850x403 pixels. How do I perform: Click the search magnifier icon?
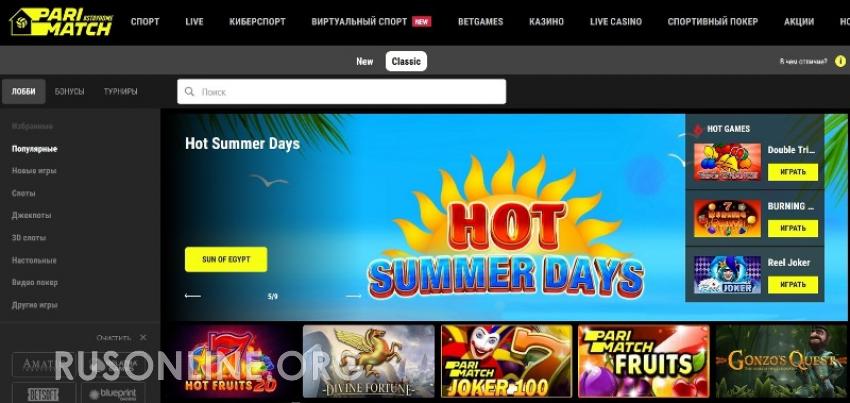[x=190, y=92]
